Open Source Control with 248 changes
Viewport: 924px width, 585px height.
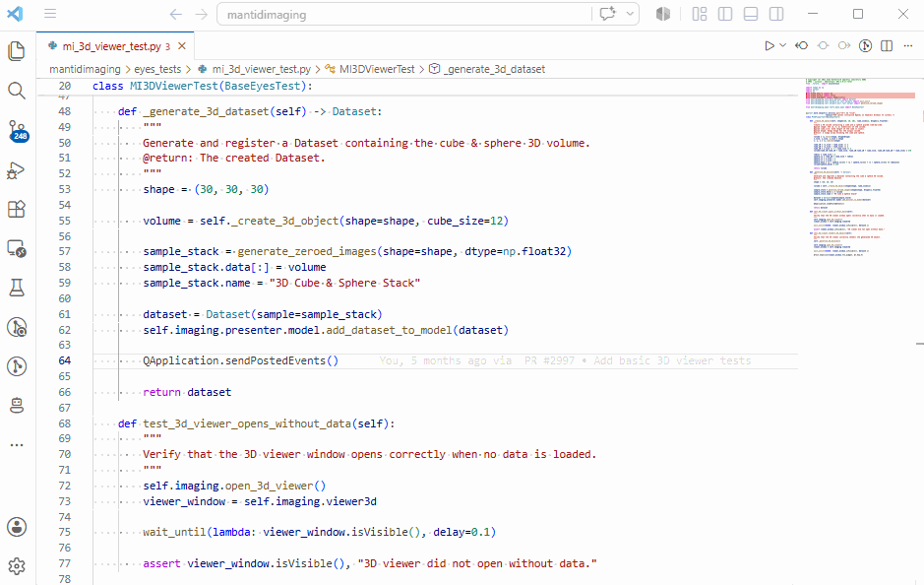[x=17, y=130]
